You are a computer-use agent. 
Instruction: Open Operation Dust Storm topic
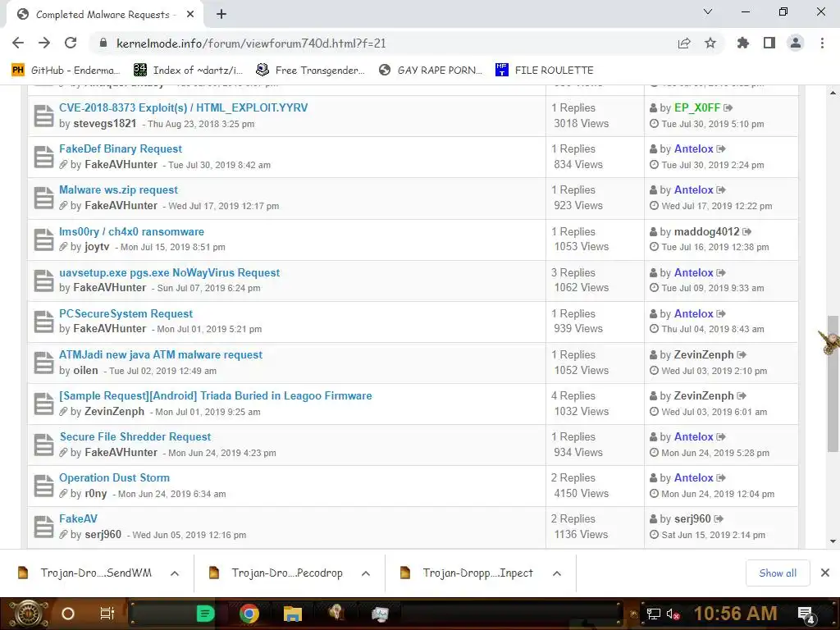[x=114, y=478]
